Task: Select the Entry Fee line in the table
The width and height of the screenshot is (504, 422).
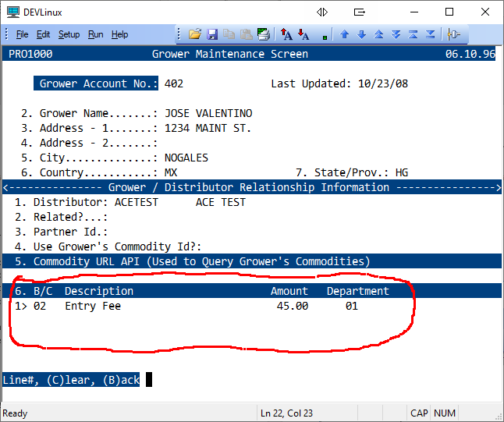Action: (x=92, y=307)
